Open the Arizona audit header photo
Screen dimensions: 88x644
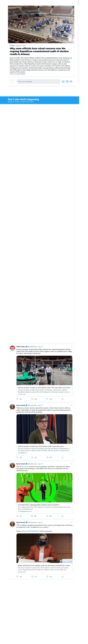click(41, 24)
